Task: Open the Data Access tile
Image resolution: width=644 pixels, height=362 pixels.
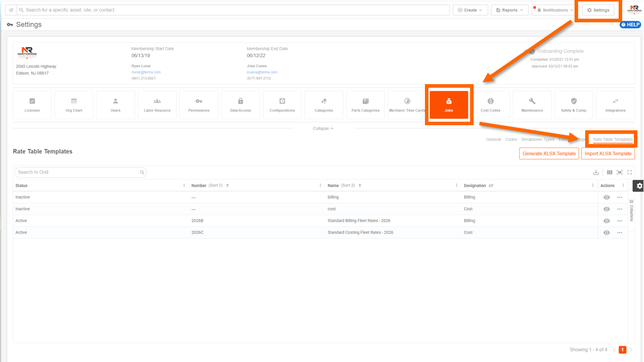Action: (240, 105)
